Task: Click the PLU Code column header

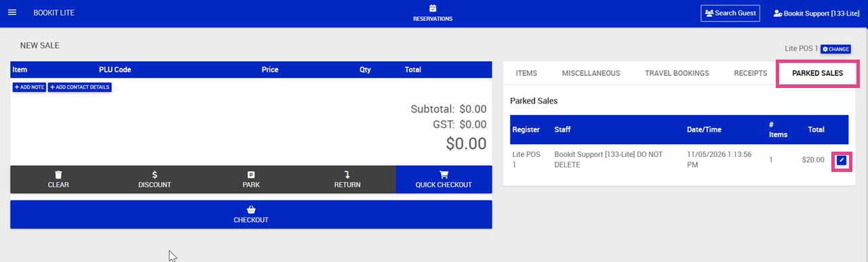Action: [115, 70]
